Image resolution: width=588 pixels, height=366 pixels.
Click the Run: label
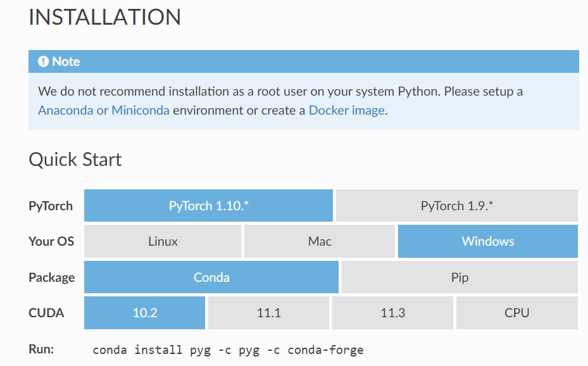point(41,349)
